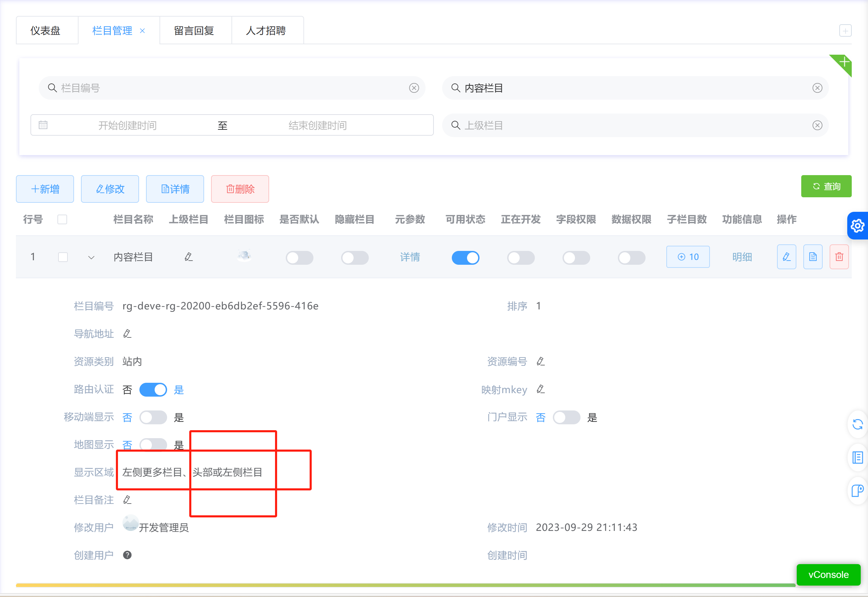This screenshot has height=597, width=868.
Task: Click the red 删除 button
Action: tap(240, 189)
